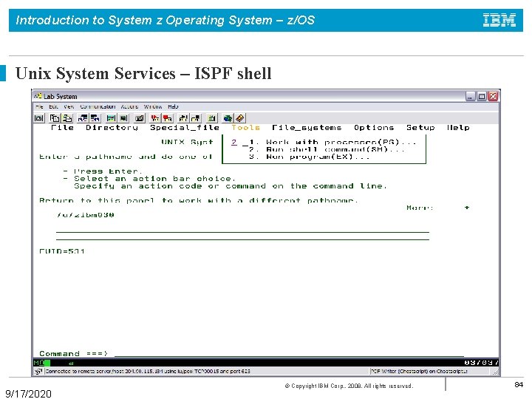Screen dimensions: 532x399
Task: Choose Run shell command(SH) option
Action: pyautogui.click(x=327, y=149)
